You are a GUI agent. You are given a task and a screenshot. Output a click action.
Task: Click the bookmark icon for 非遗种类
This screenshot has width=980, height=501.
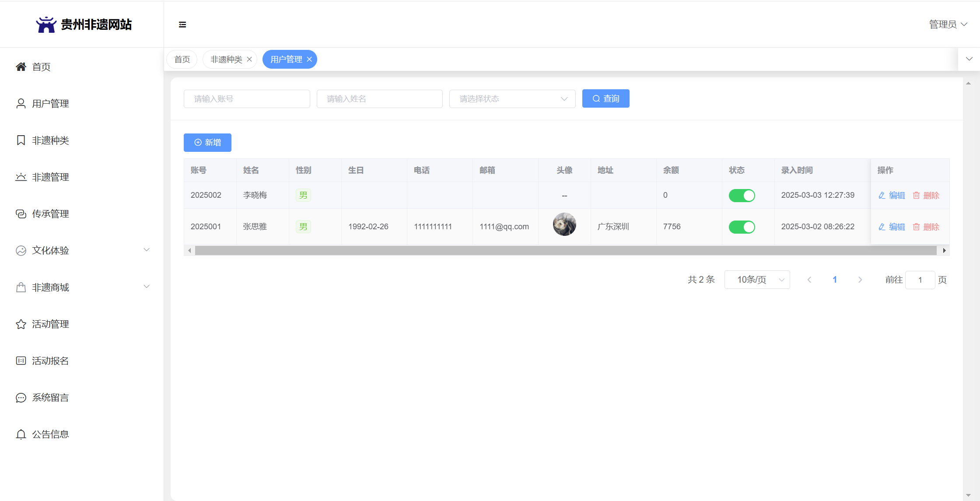[x=21, y=140]
